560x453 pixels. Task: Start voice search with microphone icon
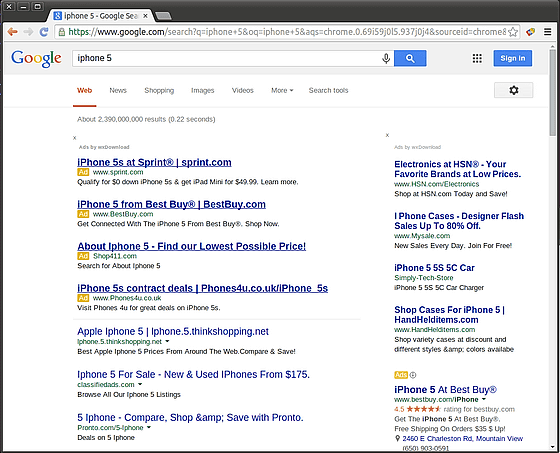point(386,58)
